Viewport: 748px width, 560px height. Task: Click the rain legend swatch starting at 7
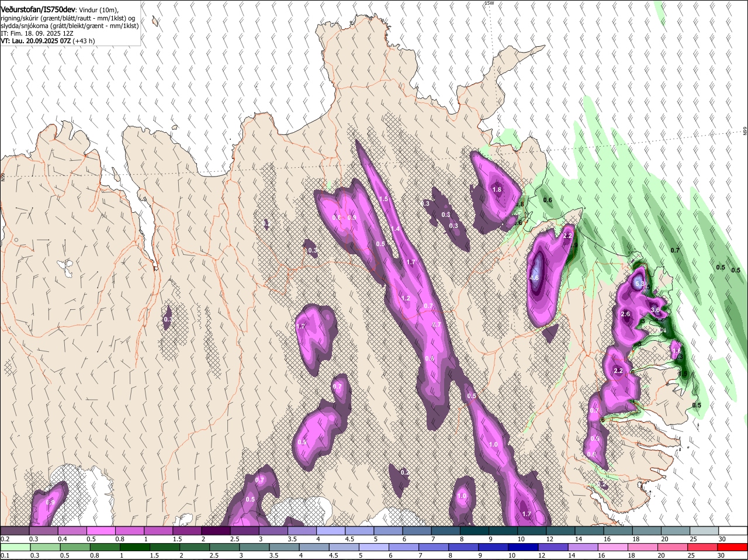[x=434, y=547]
